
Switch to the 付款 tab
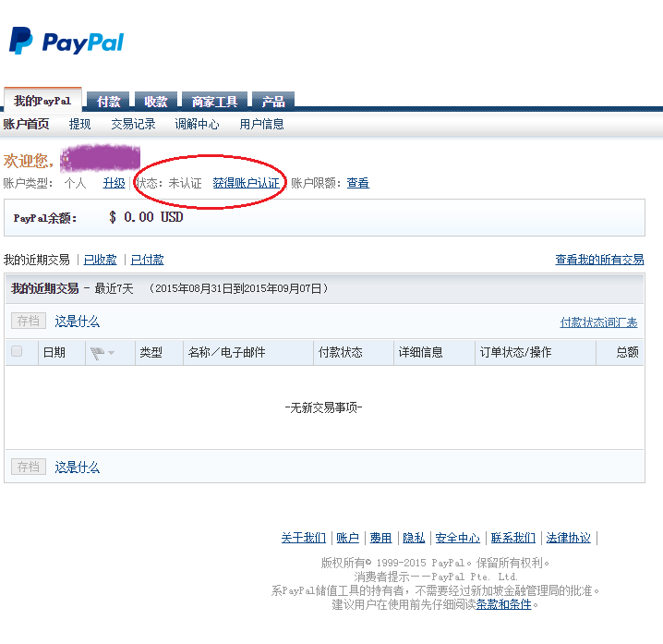pos(109,102)
